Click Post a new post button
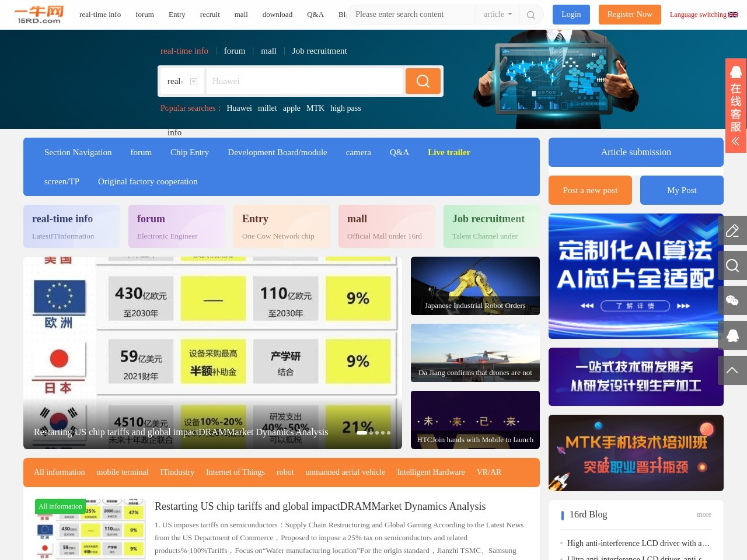The height and width of the screenshot is (560, 747). 590,190
